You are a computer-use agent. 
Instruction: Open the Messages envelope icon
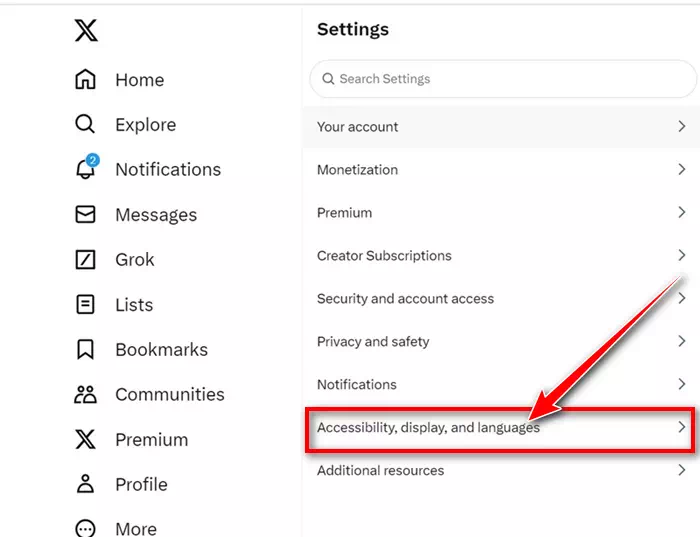pyautogui.click(x=85, y=214)
